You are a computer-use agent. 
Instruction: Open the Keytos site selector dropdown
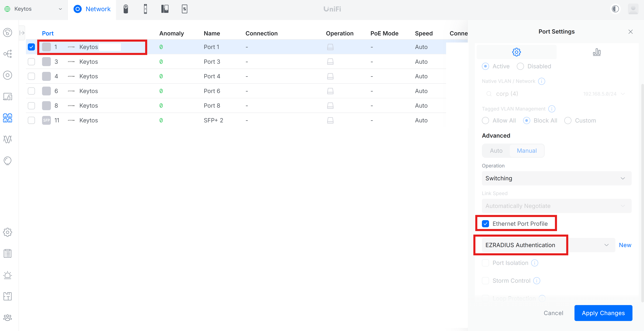coord(34,9)
